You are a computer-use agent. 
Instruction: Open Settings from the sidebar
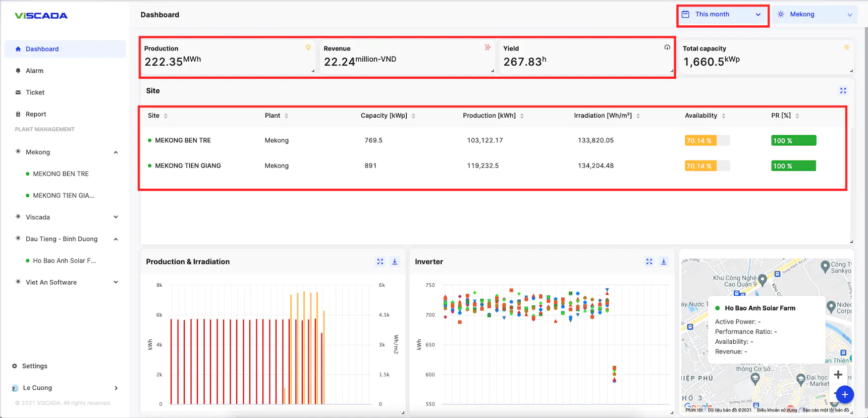coord(34,366)
